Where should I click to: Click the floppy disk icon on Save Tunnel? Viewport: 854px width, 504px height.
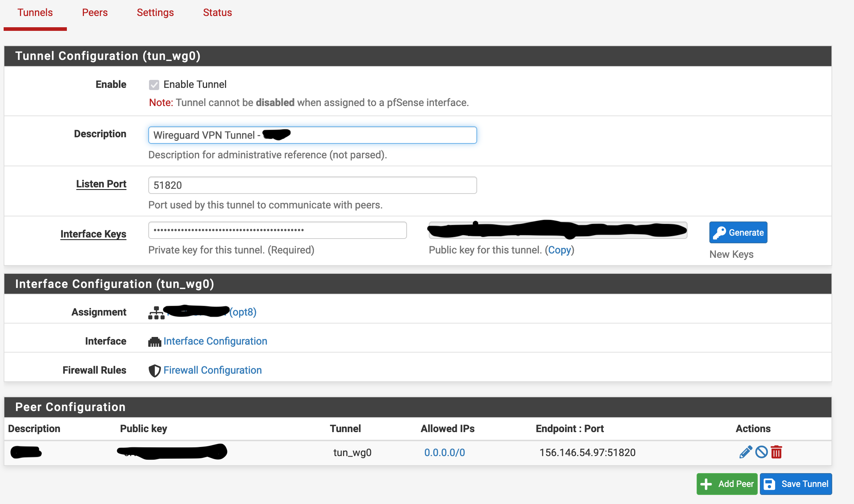(x=769, y=484)
